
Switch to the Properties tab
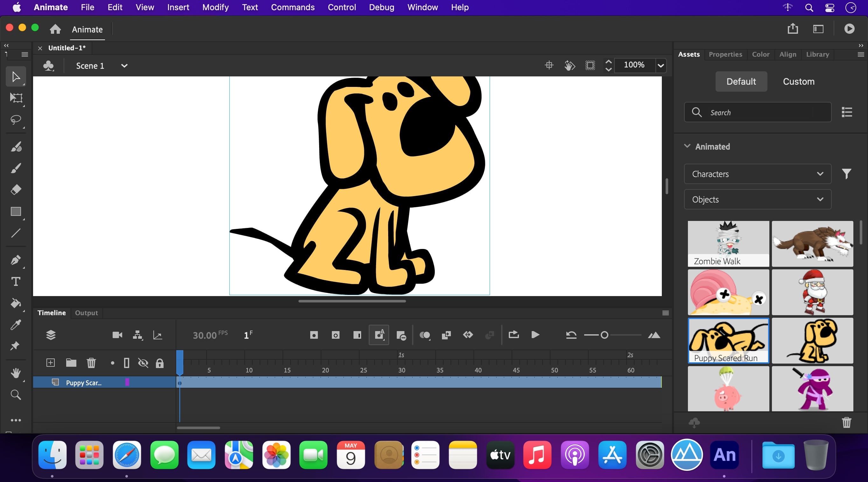click(725, 54)
